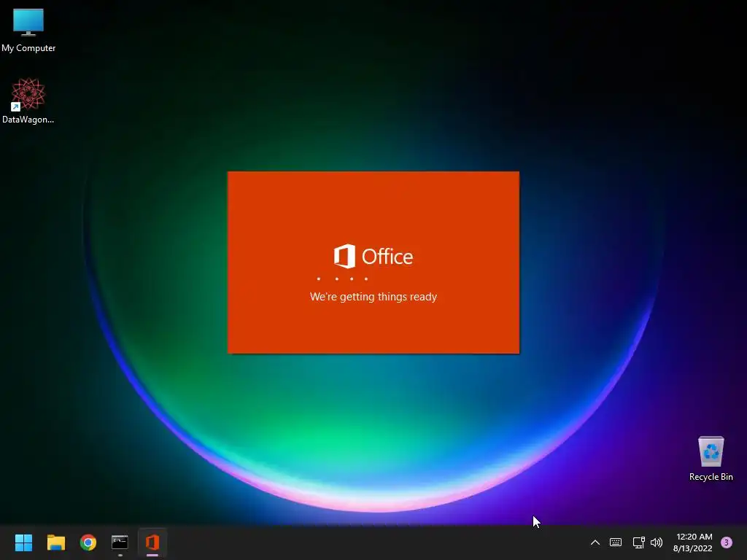Click the volume speaker tray icon
The width and height of the screenshot is (747, 560).
point(657,542)
